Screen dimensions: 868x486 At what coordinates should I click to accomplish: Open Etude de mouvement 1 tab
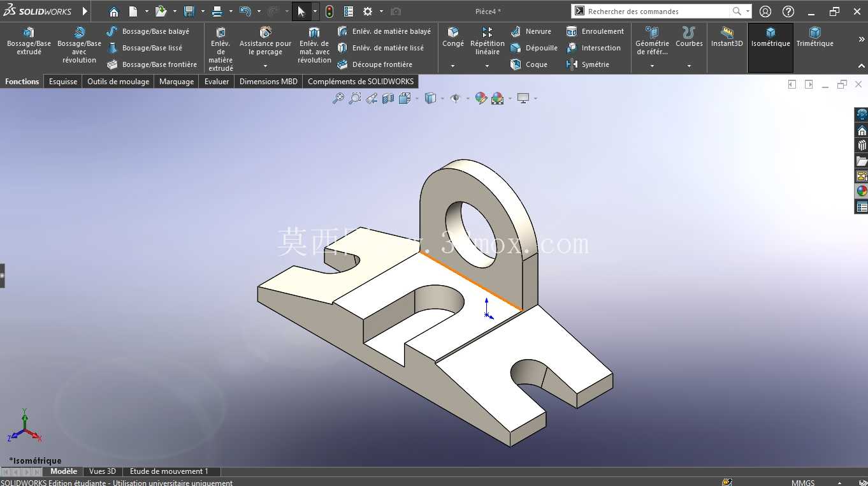coord(169,471)
